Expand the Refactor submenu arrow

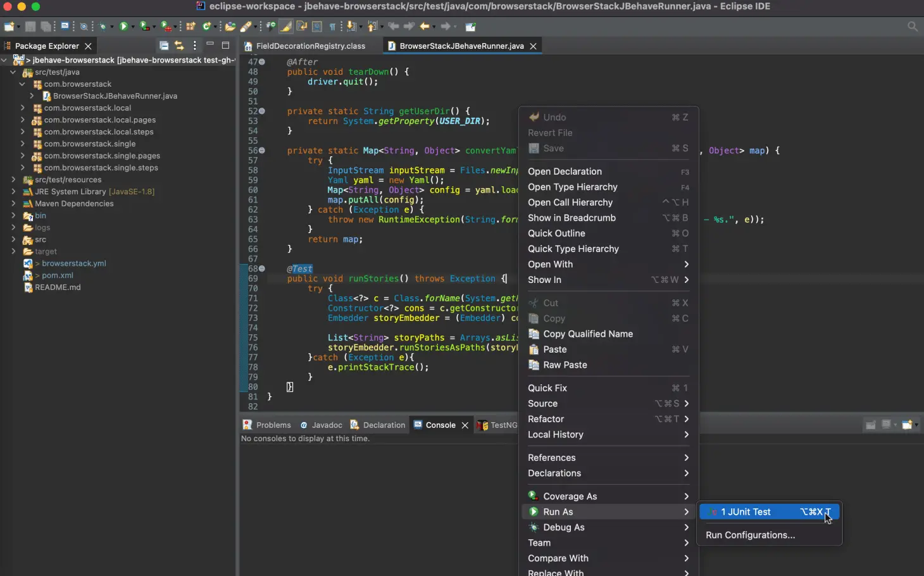click(686, 419)
